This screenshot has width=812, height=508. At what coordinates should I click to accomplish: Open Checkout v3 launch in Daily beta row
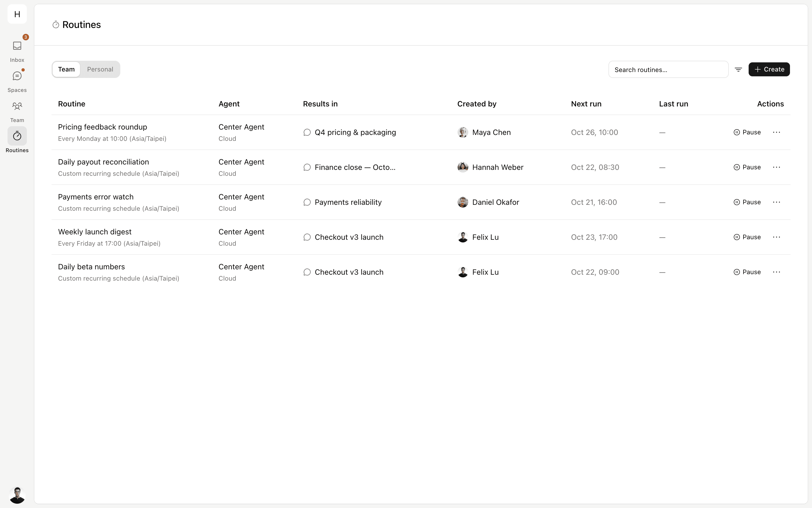[343, 272]
